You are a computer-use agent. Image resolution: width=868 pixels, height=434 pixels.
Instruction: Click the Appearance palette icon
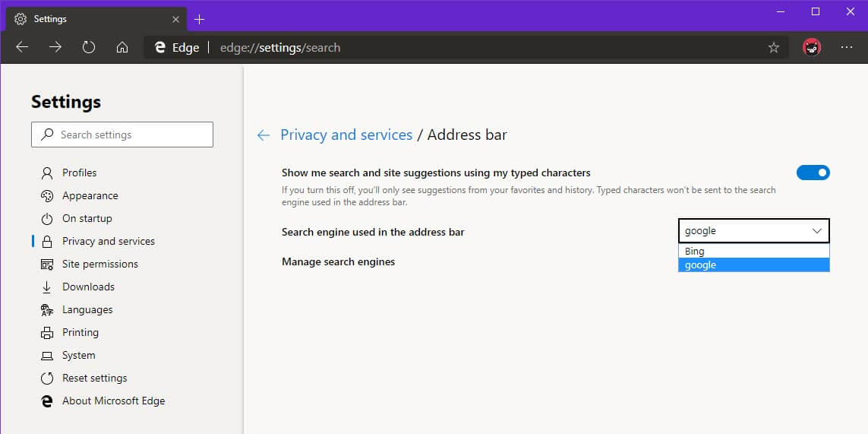(47, 195)
